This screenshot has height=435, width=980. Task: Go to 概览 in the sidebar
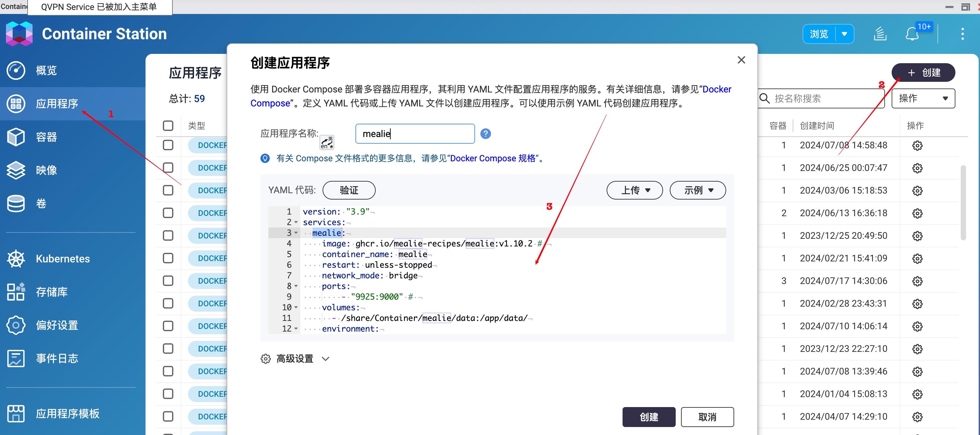(47, 71)
